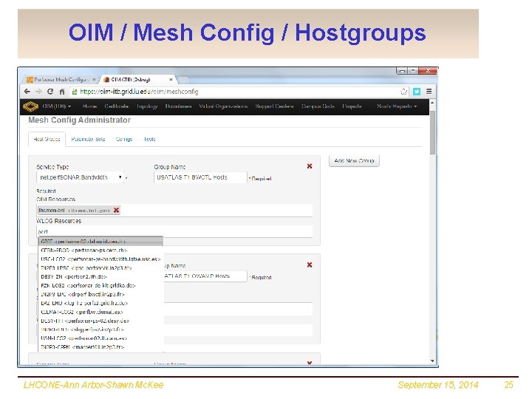Open the user account dropdown in navbar
The width and height of the screenshot is (532, 399).
point(397,106)
